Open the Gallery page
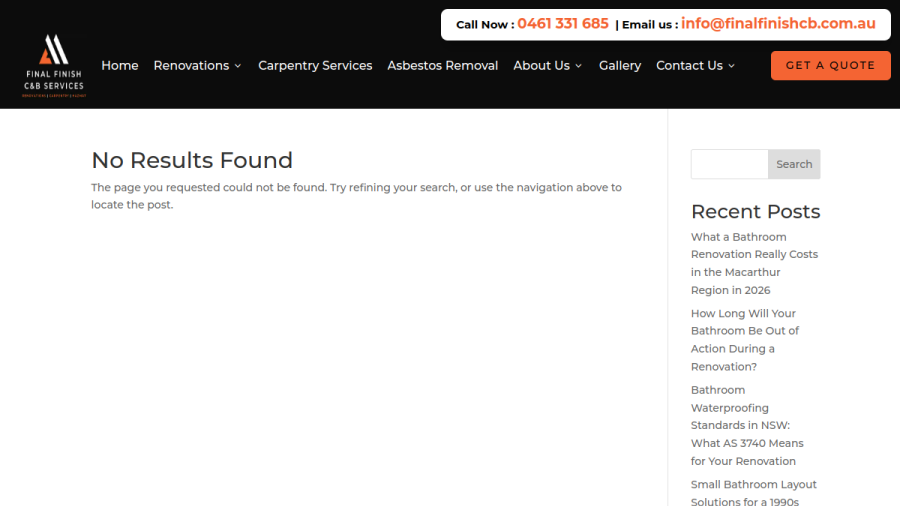900x506 pixels. coord(620,65)
